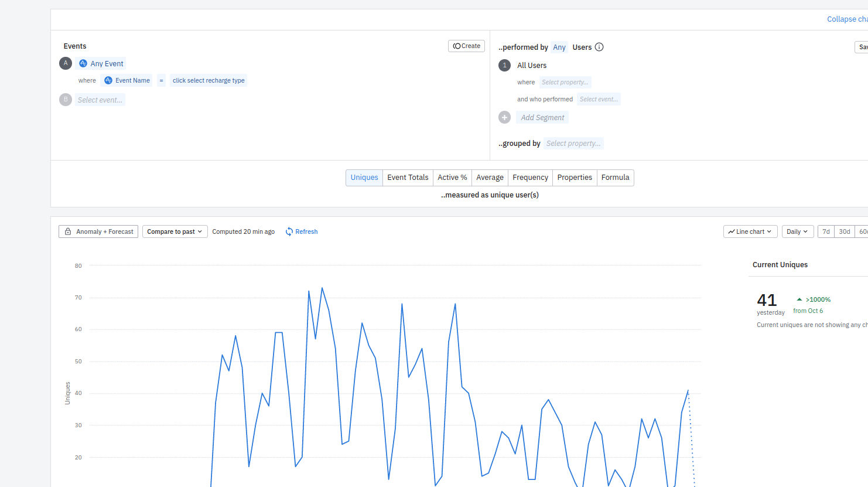868x487 pixels.
Task: Change the equals operator
Action: pyautogui.click(x=161, y=80)
